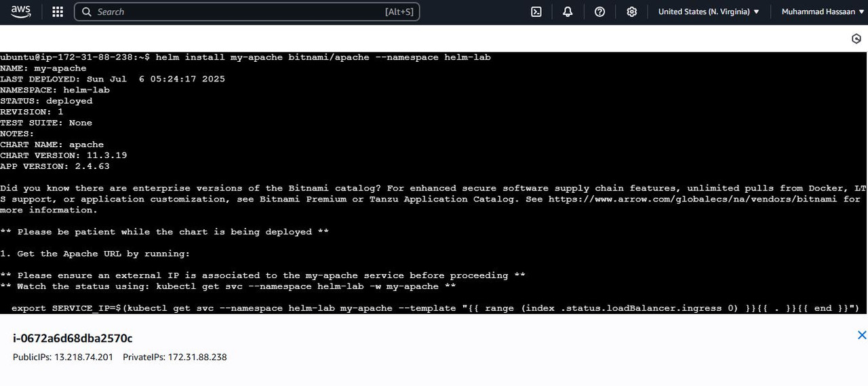Viewport: 868px width, 386px height.
Task: Click the 'APP VERSION: 2.4.63' line
Action: pyautogui.click(x=55, y=166)
